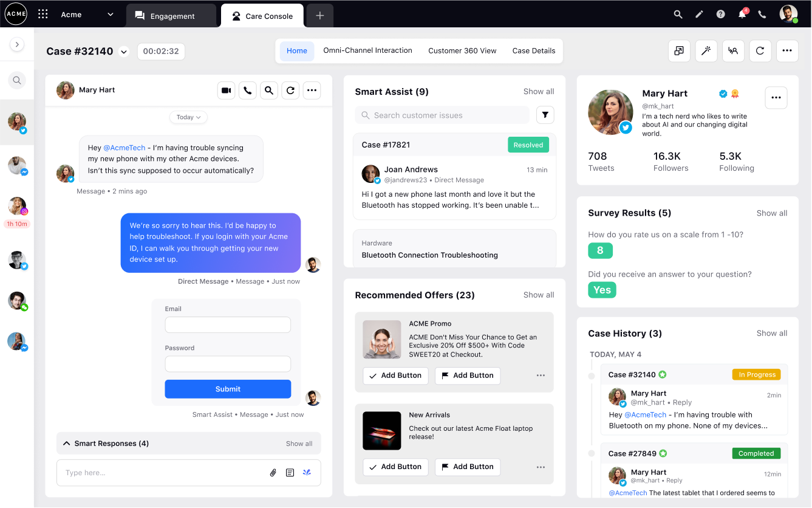Viewport: 812px width, 508px height.
Task: Click the lotus AI assist icon in reply box
Action: coord(307,473)
